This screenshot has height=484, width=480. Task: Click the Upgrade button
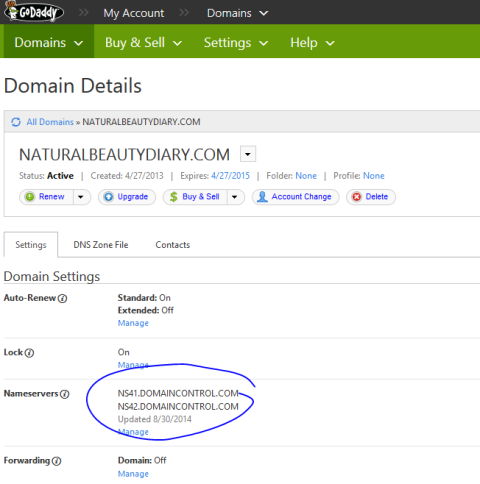[x=127, y=197]
